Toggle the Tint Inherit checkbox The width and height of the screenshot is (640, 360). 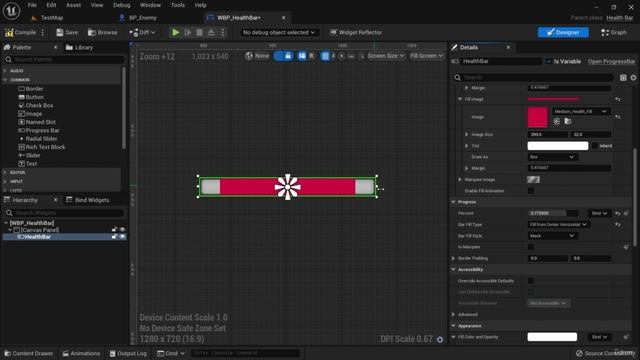(595, 146)
